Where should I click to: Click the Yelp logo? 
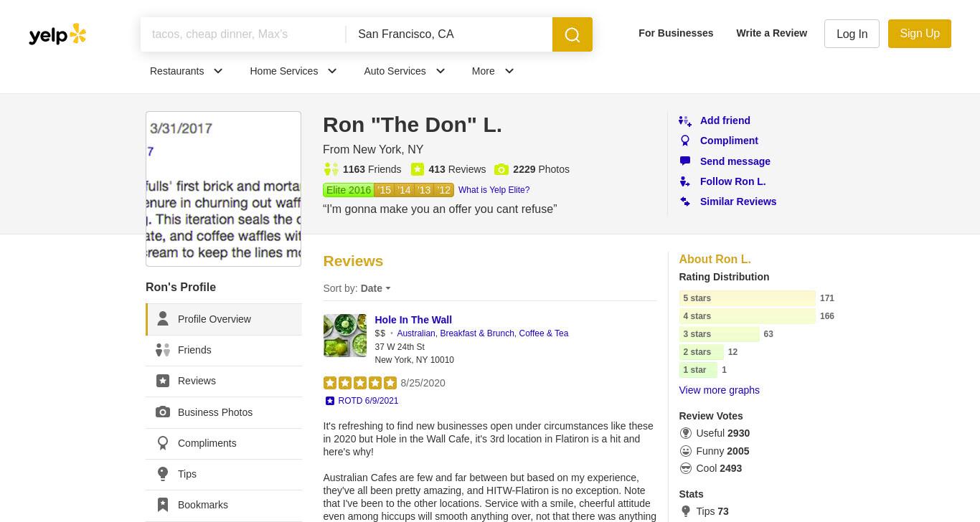(57, 34)
